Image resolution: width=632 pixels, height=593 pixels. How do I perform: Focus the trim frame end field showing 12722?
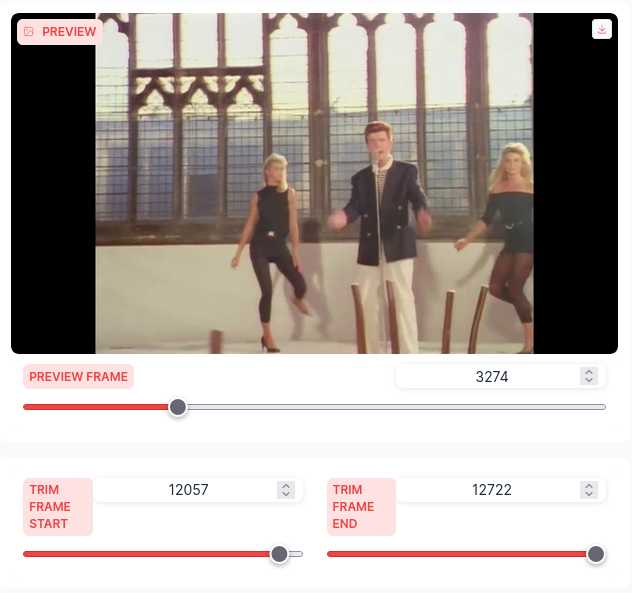pyautogui.click(x=491, y=490)
